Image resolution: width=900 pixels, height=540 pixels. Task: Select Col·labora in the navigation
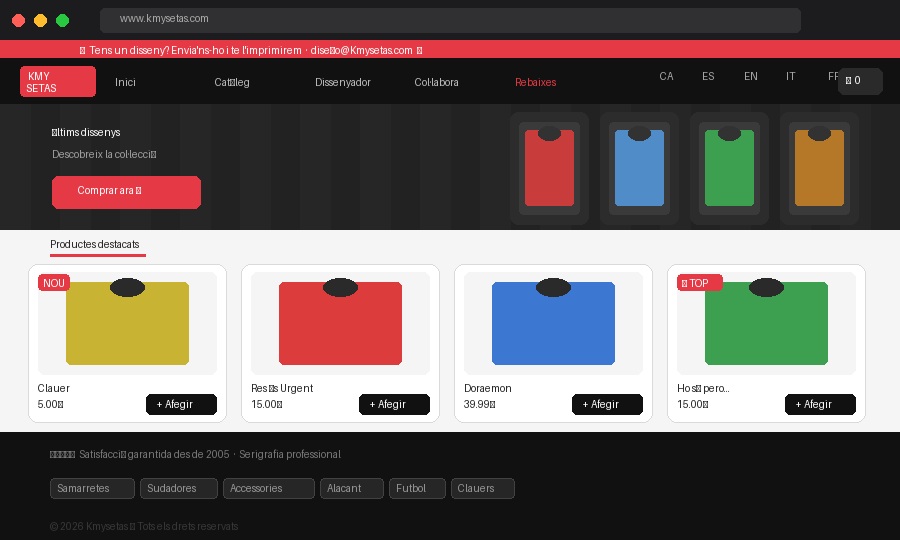[436, 82]
